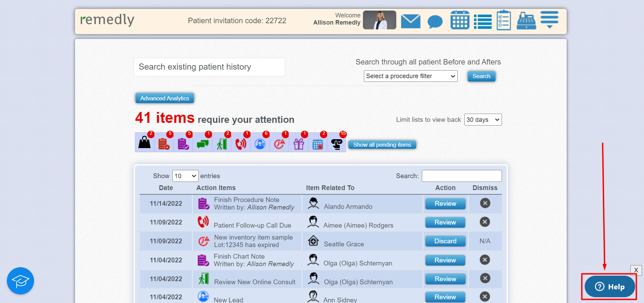Dismiss the Aimee Rodgers call row
This screenshot has width=644, height=303.
(485, 222)
